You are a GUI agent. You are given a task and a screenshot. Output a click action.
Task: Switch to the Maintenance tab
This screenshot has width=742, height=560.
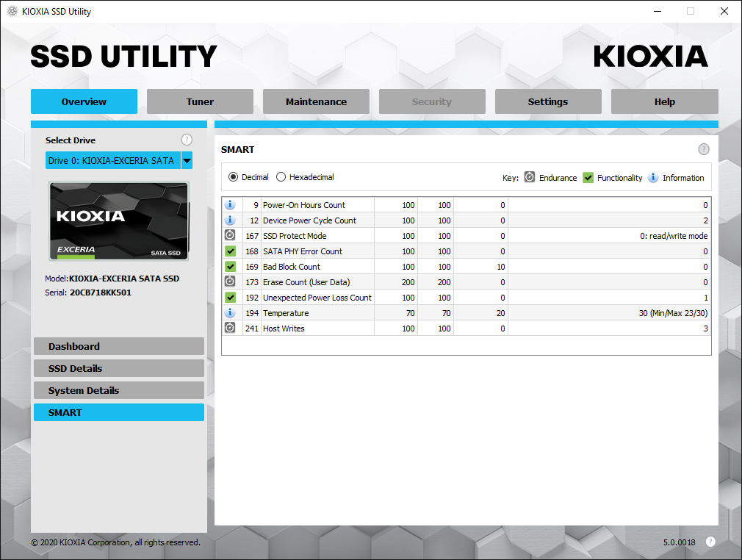tap(316, 101)
